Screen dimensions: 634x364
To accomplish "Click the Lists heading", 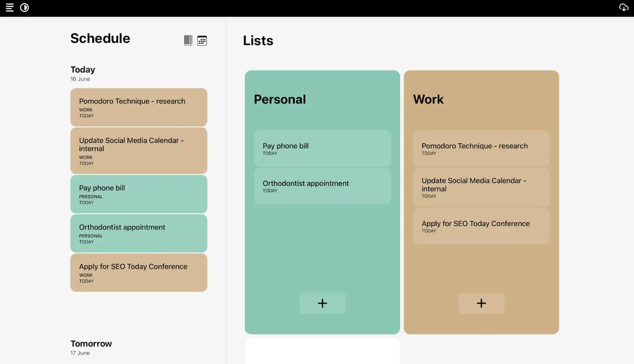I will pyautogui.click(x=258, y=40).
